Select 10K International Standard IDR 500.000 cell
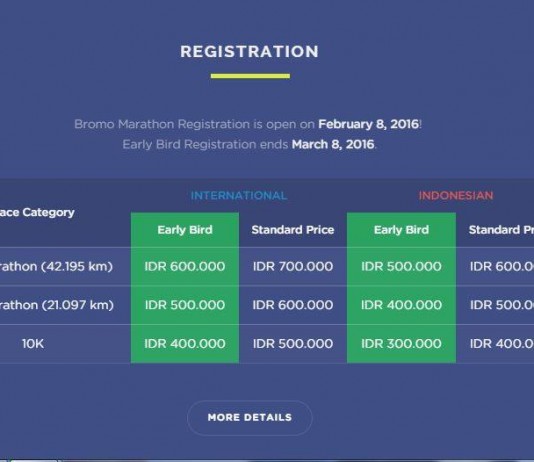This screenshot has height=462, width=534. [x=293, y=344]
